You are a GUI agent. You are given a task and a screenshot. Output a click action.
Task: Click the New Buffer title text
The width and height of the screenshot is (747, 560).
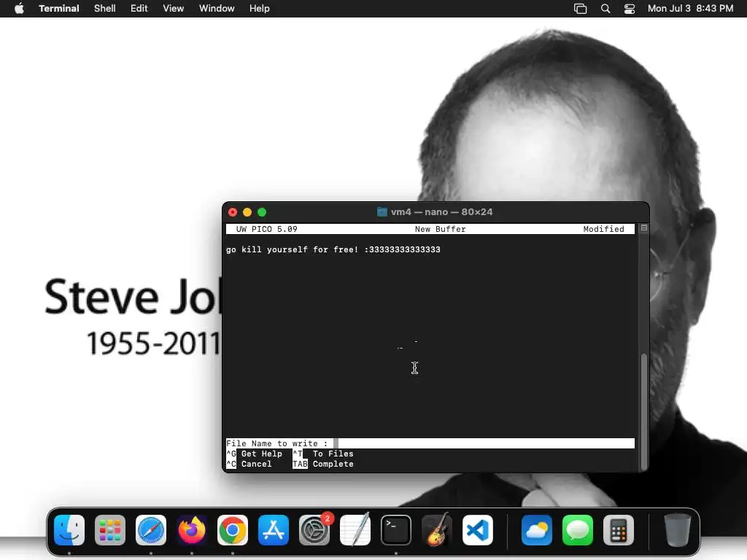point(440,229)
